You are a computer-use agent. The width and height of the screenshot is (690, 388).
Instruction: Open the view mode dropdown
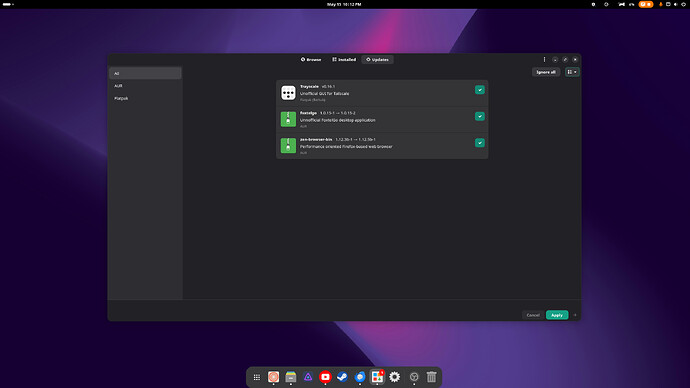tap(572, 72)
